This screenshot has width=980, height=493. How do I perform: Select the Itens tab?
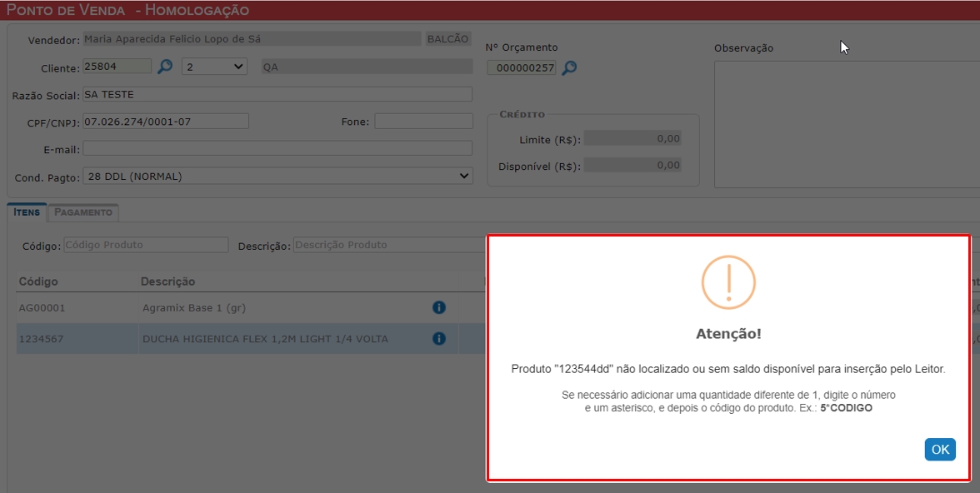point(27,212)
